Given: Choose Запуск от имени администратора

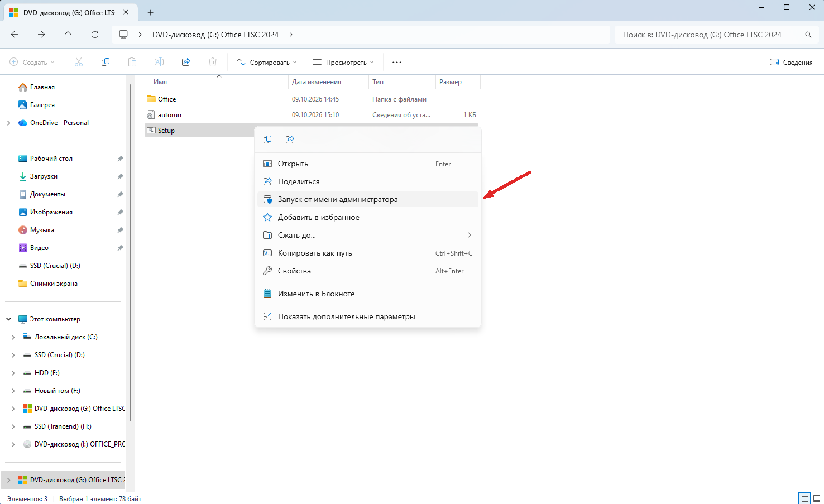Looking at the screenshot, I should click(x=368, y=199).
